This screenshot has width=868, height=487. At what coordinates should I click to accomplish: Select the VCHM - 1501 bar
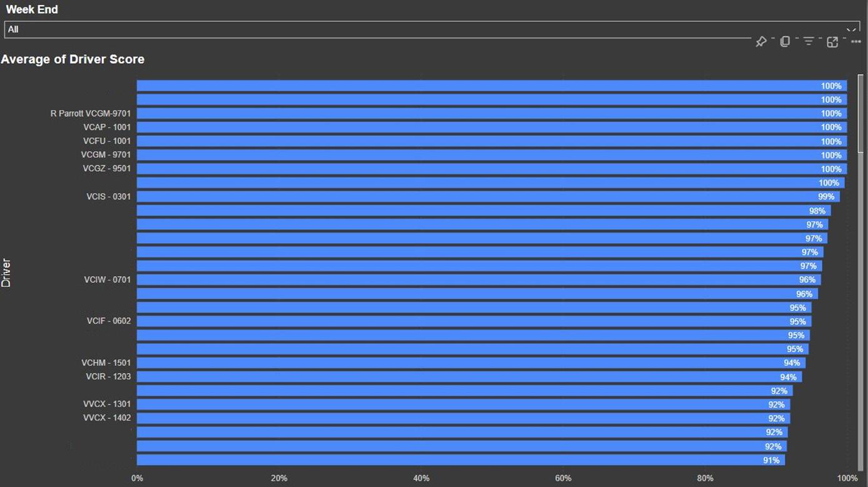[471, 363]
